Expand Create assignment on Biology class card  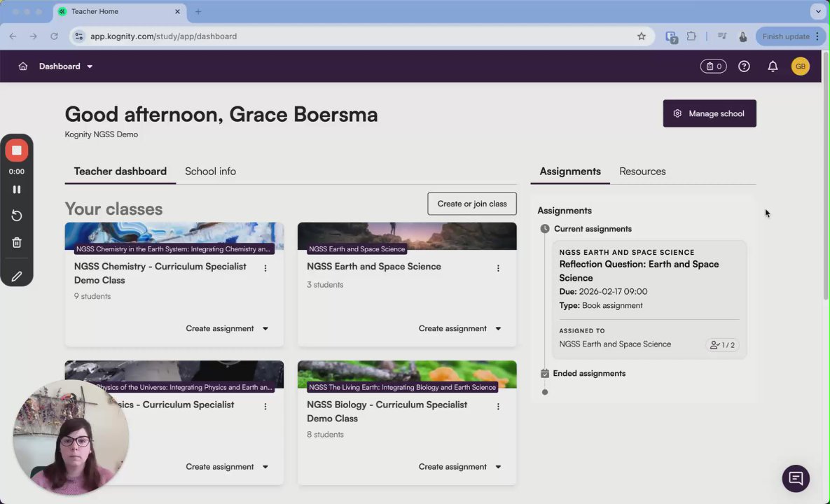coord(459,466)
